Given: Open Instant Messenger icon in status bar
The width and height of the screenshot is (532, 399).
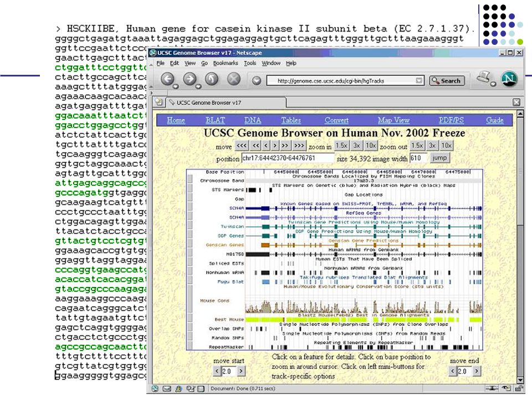Looking at the screenshot, I should pos(178,389).
